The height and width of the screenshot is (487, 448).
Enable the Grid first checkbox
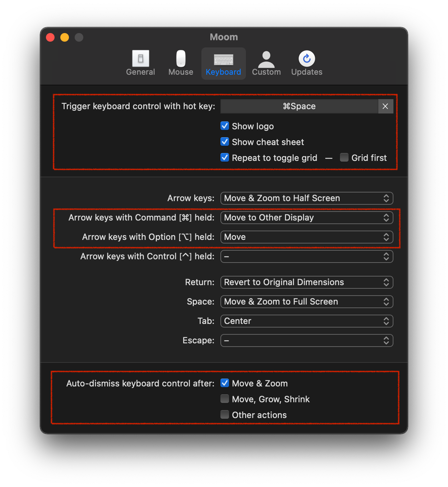point(344,158)
